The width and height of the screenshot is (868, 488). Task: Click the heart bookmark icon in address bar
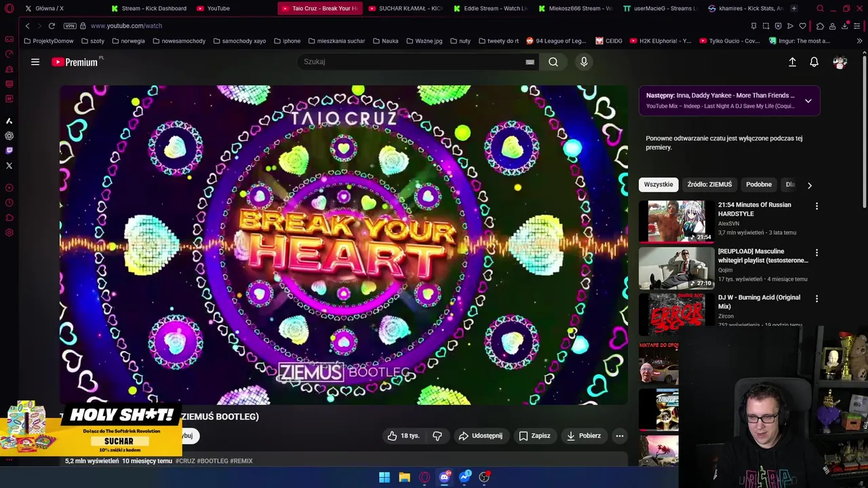(x=802, y=26)
